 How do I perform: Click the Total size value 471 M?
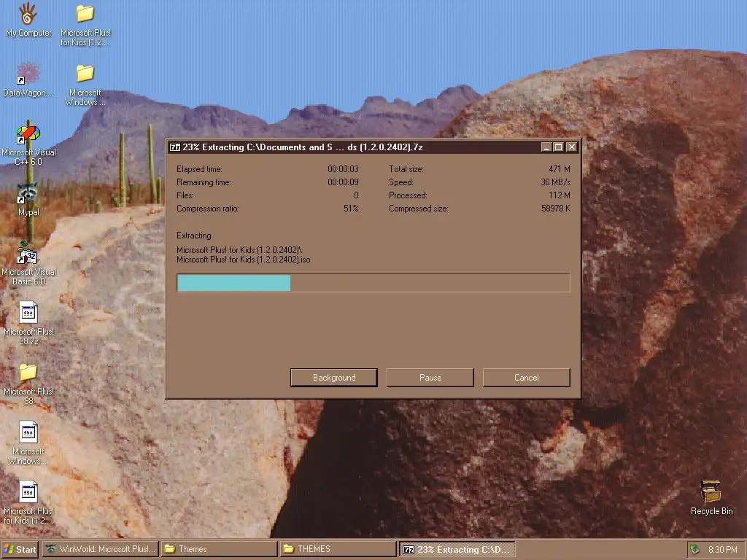pyautogui.click(x=560, y=169)
